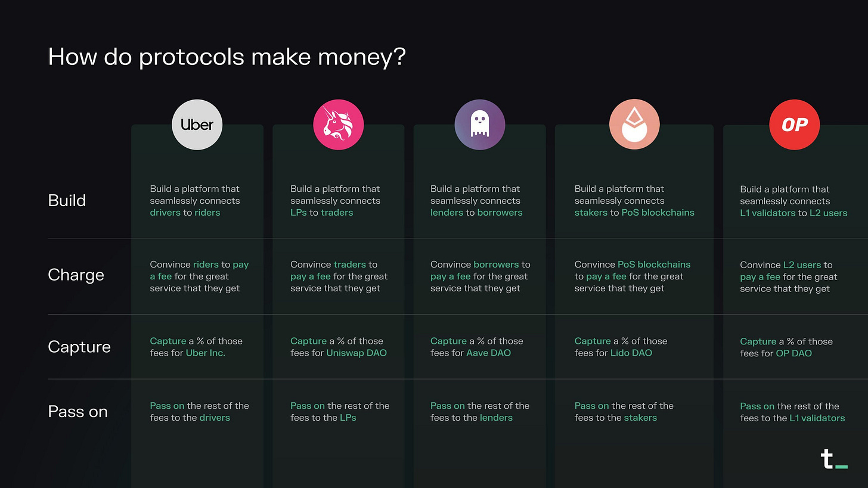
Task: Click 'fees to the lenders' text
Action: click(472, 418)
